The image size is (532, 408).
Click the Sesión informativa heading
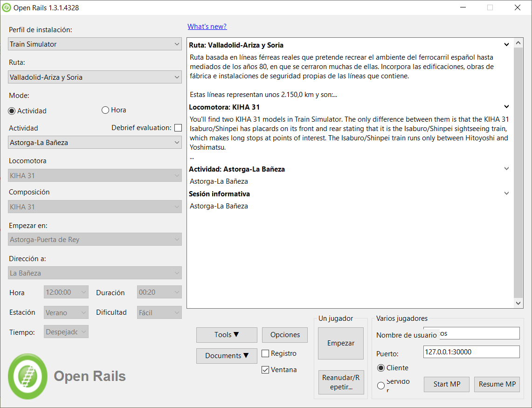220,194
